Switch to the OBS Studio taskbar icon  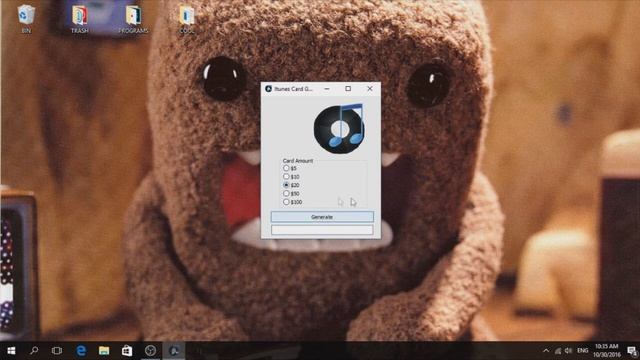(x=150, y=351)
